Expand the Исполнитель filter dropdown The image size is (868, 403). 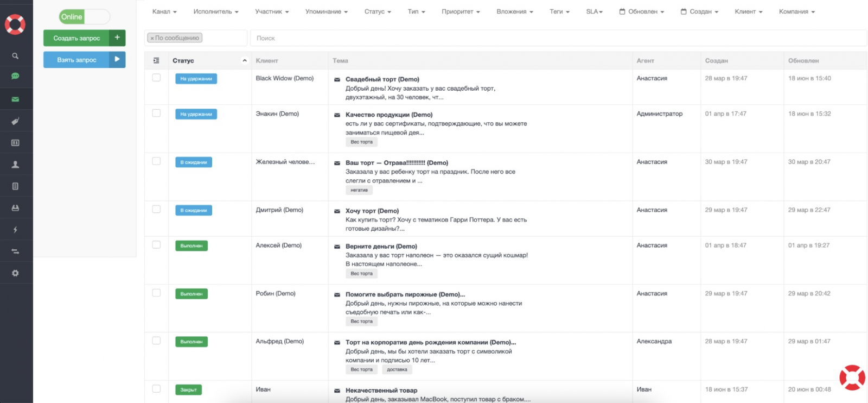point(216,11)
